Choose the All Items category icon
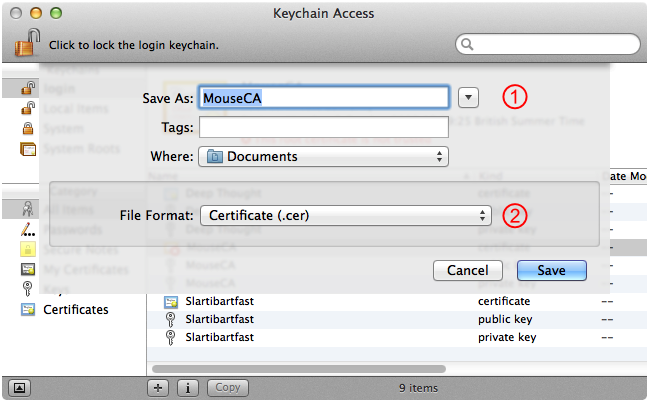Viewport: 649px width, 402px height. (x=28, y=209)
